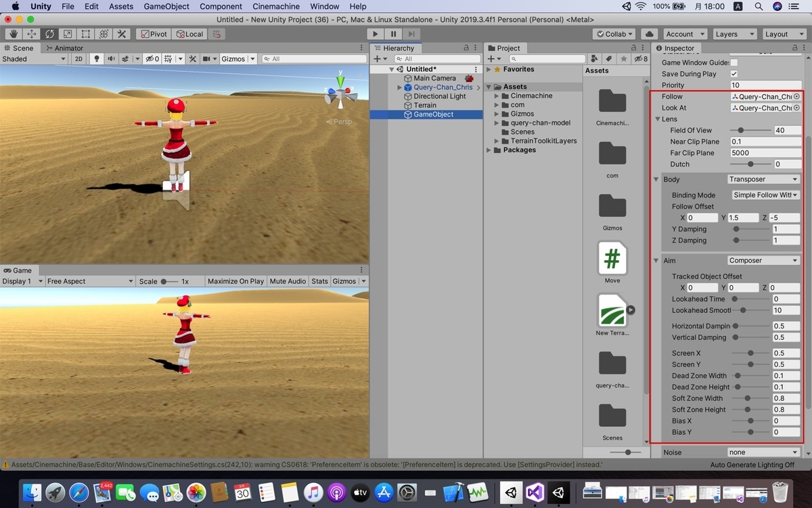The image size is (812, 508).
Task: Open the Assets menu in the menu bar
Action: tap(121, 7)
